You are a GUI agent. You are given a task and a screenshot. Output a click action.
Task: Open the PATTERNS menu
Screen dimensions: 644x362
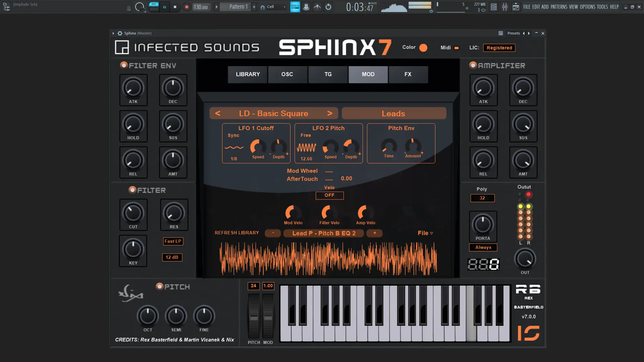558,7
